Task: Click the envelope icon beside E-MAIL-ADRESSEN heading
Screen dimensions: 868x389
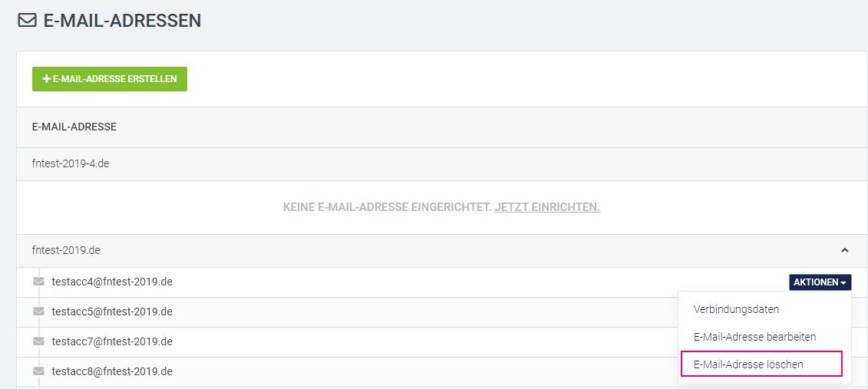Action: tap(27, 21)
